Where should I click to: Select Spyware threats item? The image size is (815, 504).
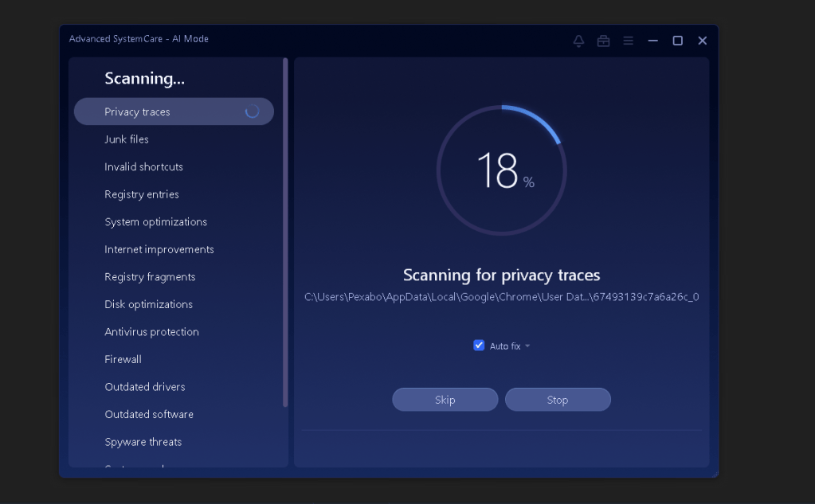tap(174, 442)
